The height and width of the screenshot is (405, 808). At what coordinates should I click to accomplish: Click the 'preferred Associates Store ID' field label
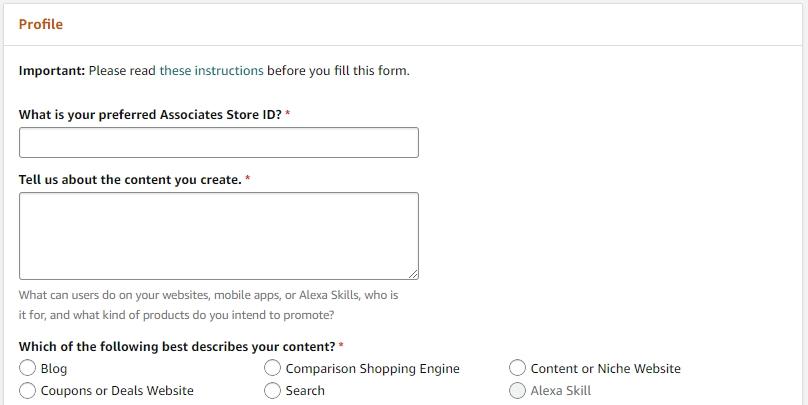[x=150, y=115]
